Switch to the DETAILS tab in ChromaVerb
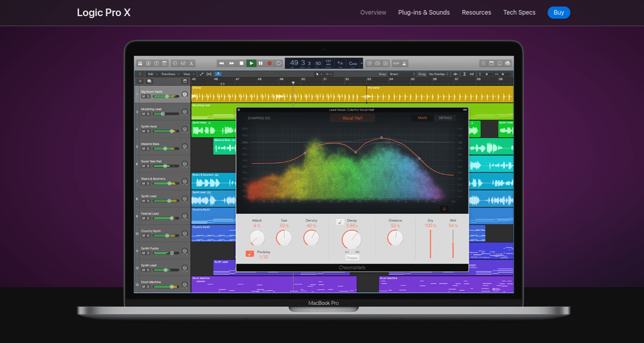This screenshot has height=343, width=644. pos(445,118)
